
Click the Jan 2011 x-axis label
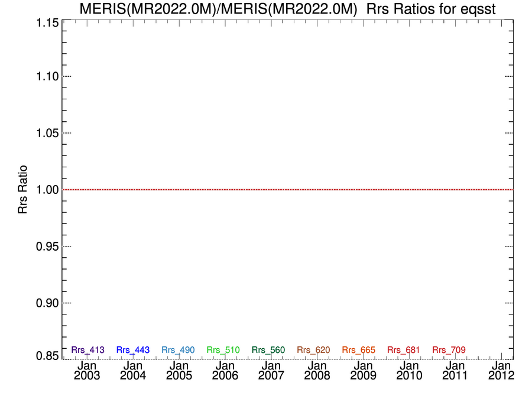point(455,371)
